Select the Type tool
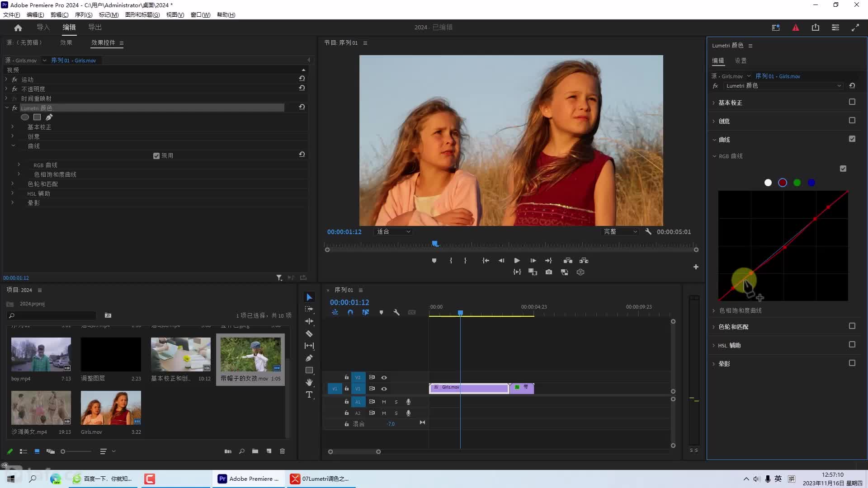Viewport: 868px width, 488px height. coord(309,394)
